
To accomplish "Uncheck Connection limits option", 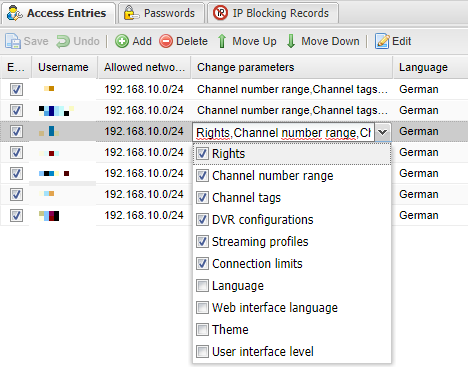I will pos(202,264).
